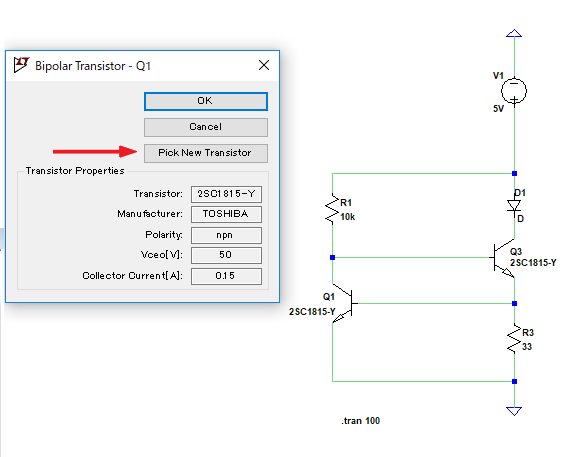
Task: Select the Transistor name field 2SC1815-Y
Action: click(x=226, y=194)
